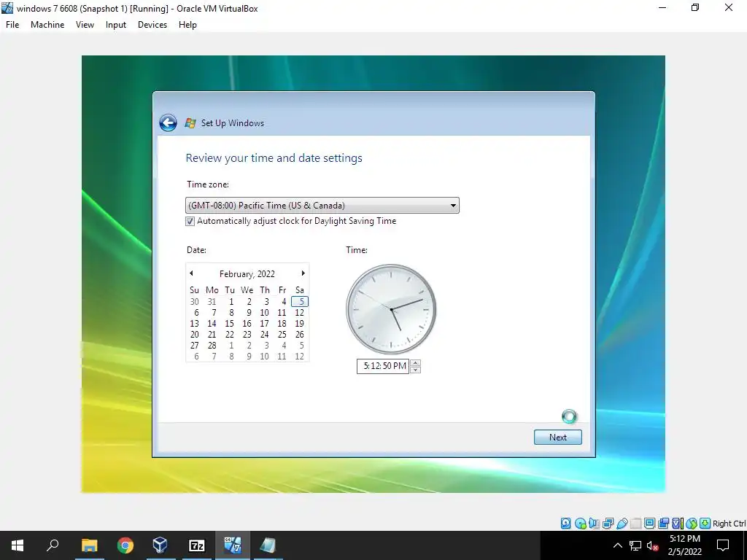Click the analog clock face
This screenshot has width=747, height=560.
click(x=391, y=309)
